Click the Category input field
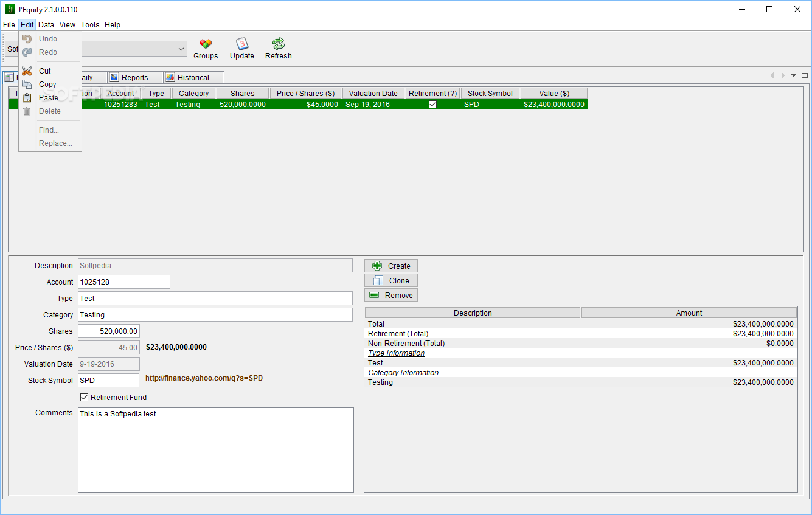812x515 pixels. coord(215,315)
